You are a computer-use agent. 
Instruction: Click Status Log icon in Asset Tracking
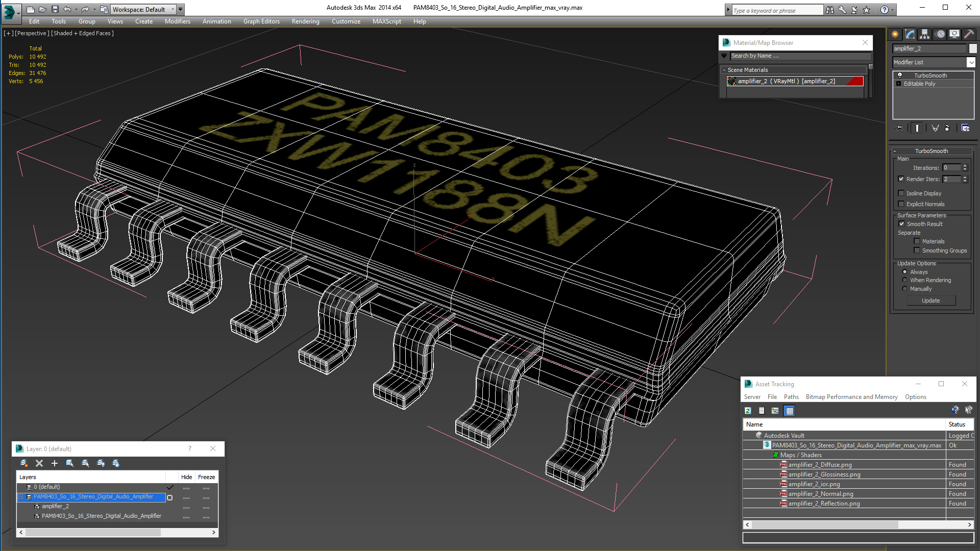(762, 411)
